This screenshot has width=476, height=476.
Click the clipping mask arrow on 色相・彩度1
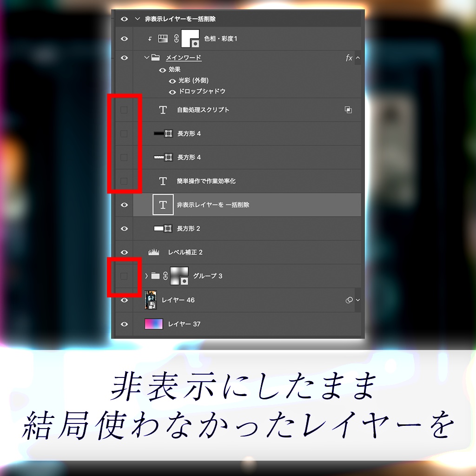point(150,38)
